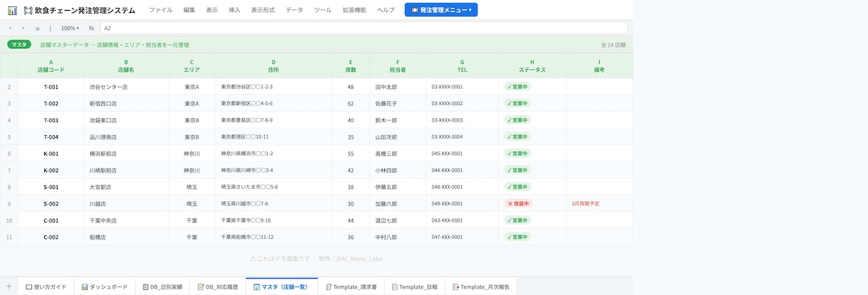
Task: Click the TEL cell 045-XXX-0001
Action: click(x=462, y=154)
